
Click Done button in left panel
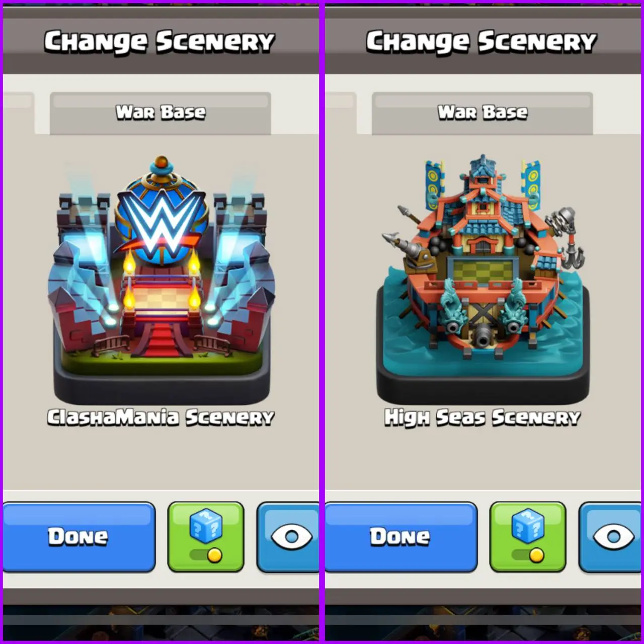click(x=79, y=537)
